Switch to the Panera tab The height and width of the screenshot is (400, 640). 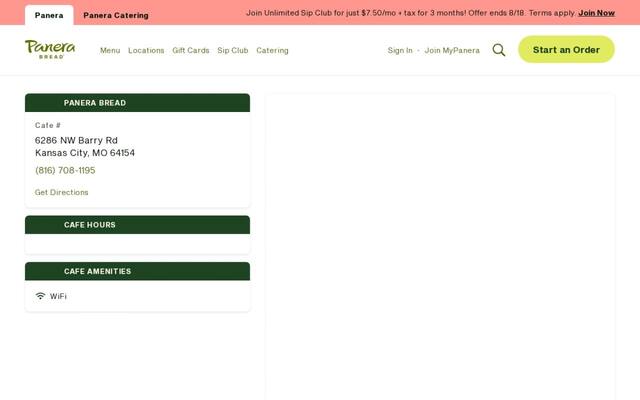coord(49,15)
